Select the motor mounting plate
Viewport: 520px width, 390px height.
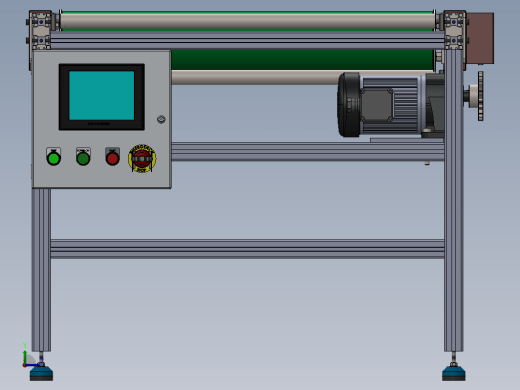click(407, 140)
